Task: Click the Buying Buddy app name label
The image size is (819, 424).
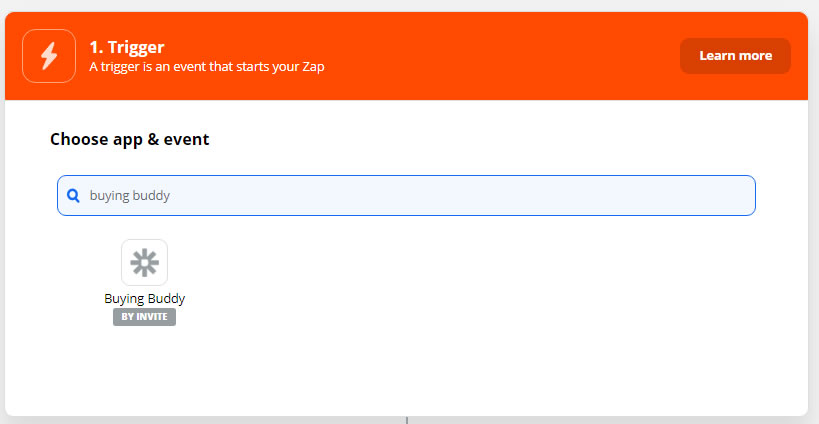Action: pos(145,298)
